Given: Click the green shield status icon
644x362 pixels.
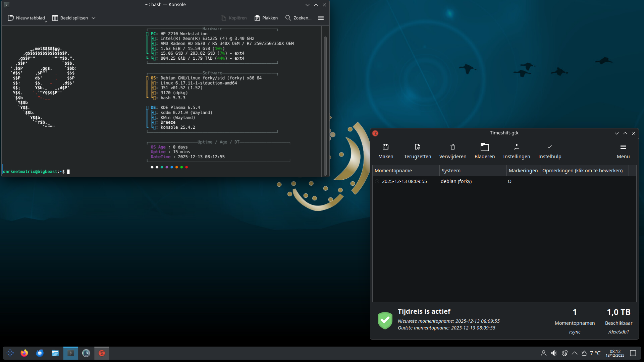Looking at the screenshot, I should 385,320.
